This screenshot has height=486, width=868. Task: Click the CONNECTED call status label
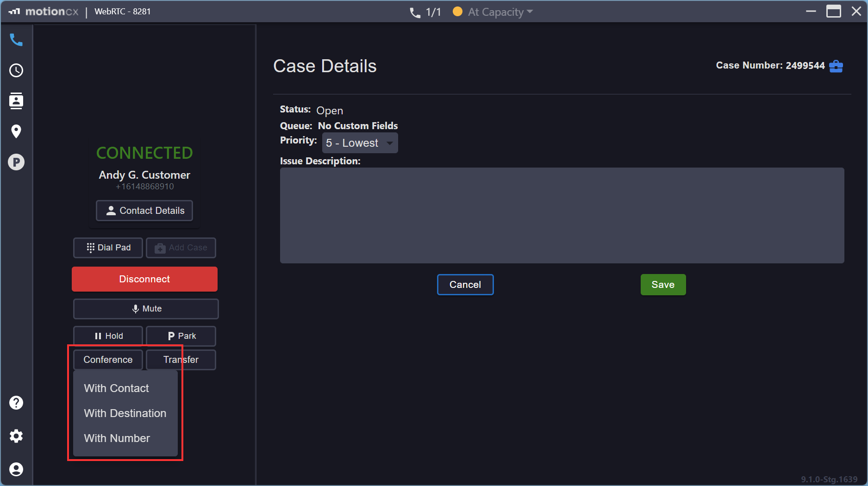point(144,153)
